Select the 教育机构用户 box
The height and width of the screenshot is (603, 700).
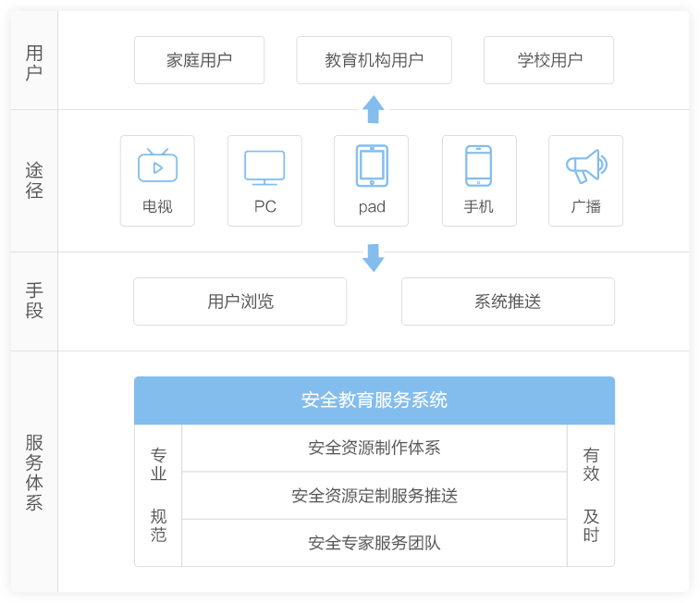[x=374, y=60]
